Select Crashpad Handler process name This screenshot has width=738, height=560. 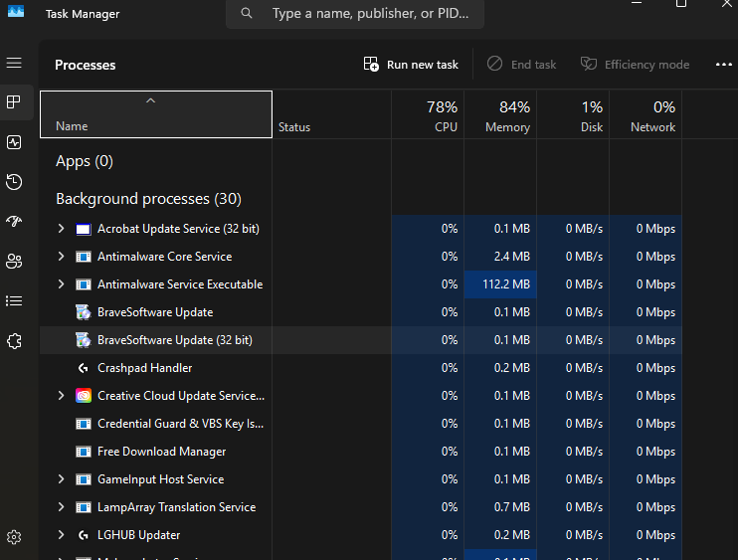click(144, 368)
